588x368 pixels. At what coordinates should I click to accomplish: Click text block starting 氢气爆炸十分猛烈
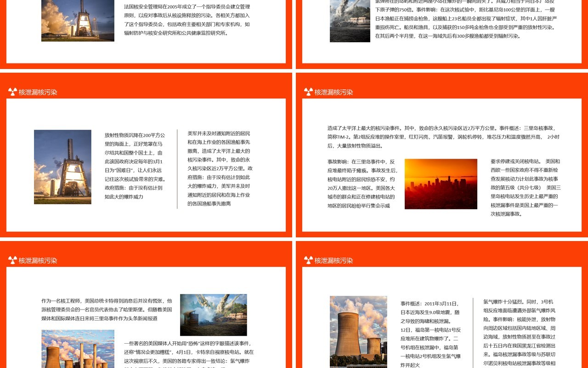[520, 332]
